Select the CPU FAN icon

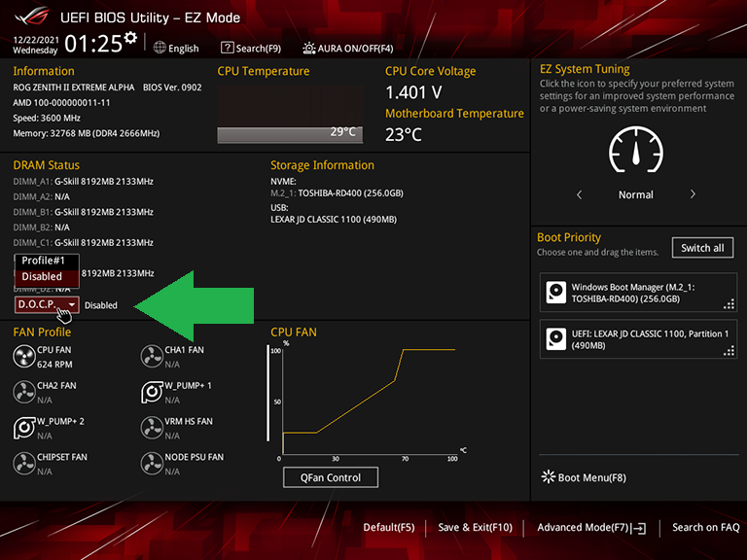coord(23,357)
